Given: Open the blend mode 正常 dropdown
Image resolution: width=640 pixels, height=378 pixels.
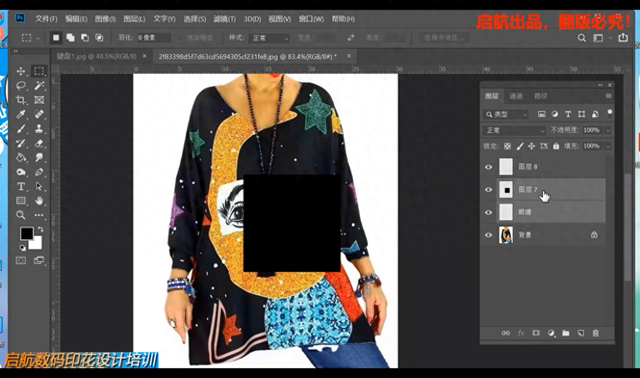Looking at the screenshot, I should point(514,130).
